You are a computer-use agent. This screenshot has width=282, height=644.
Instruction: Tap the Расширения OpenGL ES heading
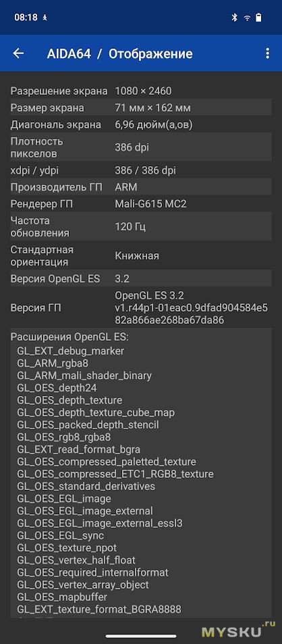click(69, 337)
